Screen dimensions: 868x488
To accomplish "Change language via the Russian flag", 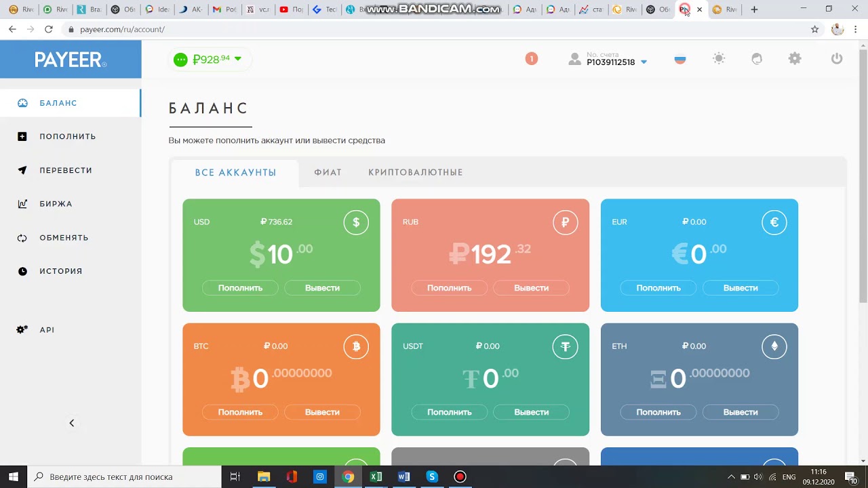I will click(680, 59).
